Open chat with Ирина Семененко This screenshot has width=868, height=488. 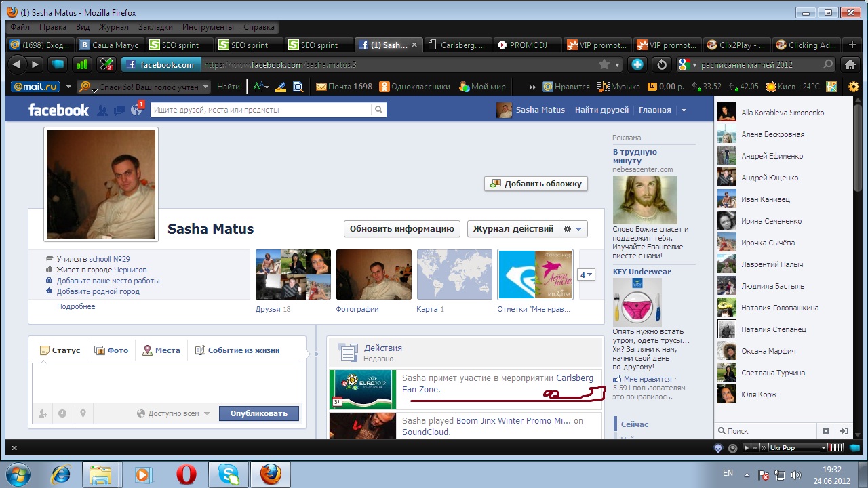click(772, 221)
